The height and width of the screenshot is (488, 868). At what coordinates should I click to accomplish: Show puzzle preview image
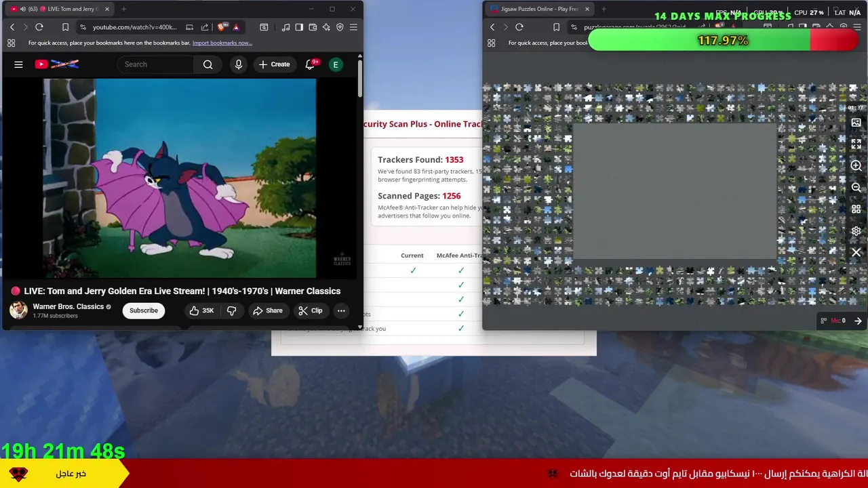[x=856, y=123]
